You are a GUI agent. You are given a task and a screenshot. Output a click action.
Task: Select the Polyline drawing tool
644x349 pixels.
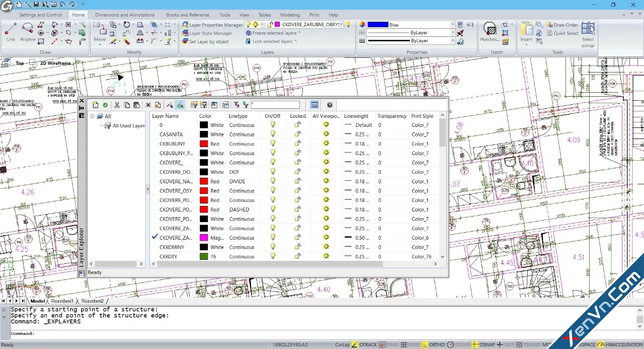(x=28, y=31)
